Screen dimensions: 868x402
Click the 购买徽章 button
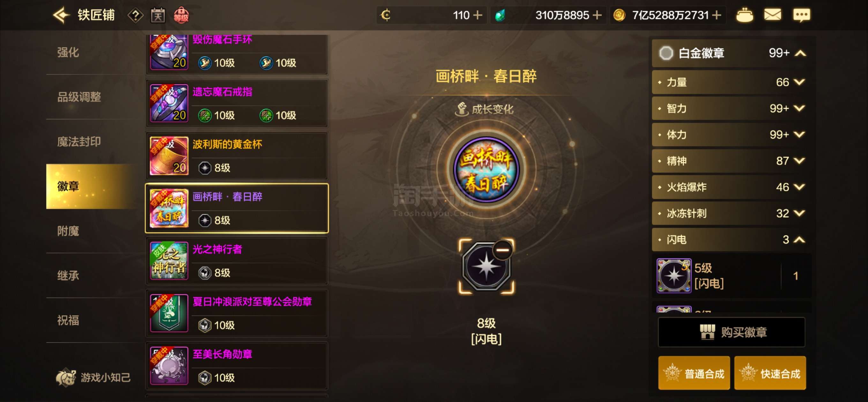pos(731,332)
